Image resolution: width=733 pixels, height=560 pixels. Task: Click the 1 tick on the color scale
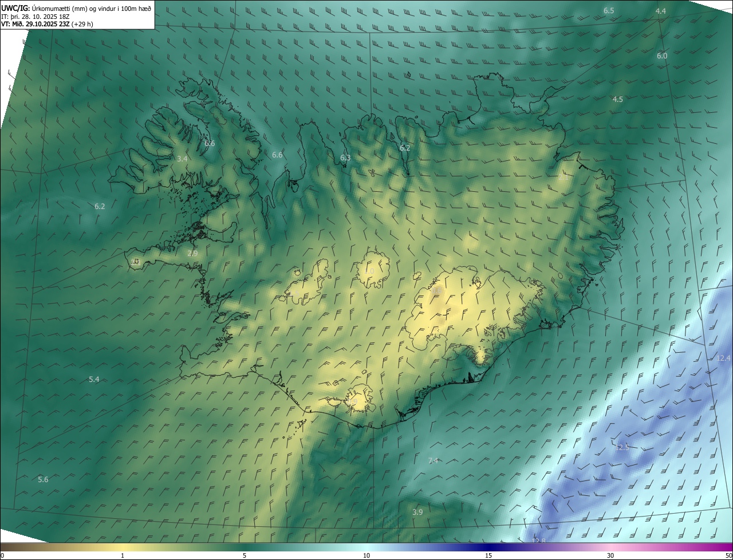(123, 555)
